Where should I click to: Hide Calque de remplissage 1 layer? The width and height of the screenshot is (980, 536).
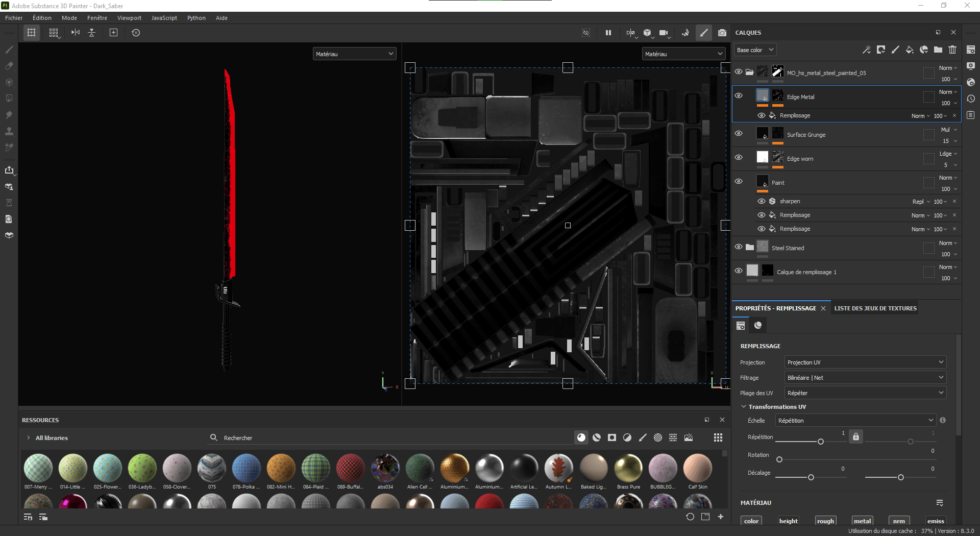tap(739, 271)
